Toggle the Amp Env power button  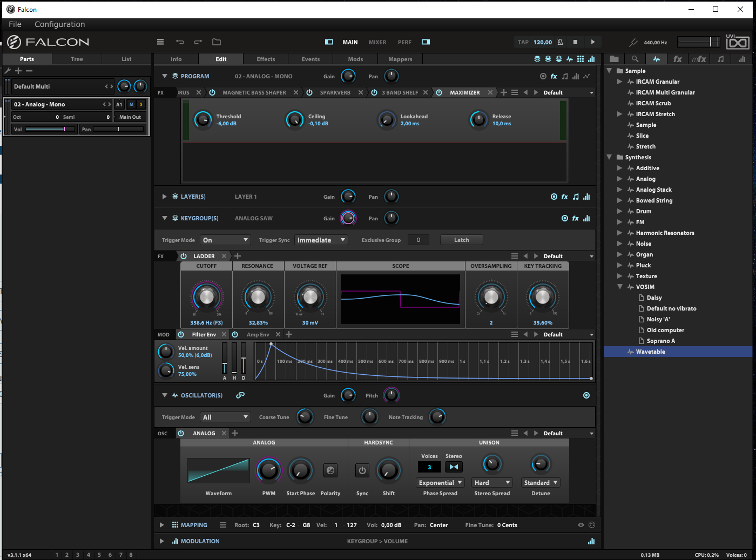pos(235,334)
